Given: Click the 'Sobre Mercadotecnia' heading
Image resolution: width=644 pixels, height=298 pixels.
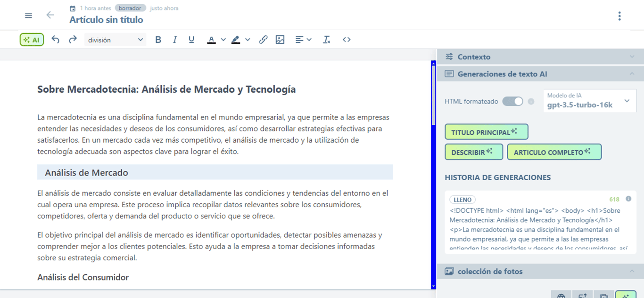Looking at the screenshot, I should click(x=166, y=89).
